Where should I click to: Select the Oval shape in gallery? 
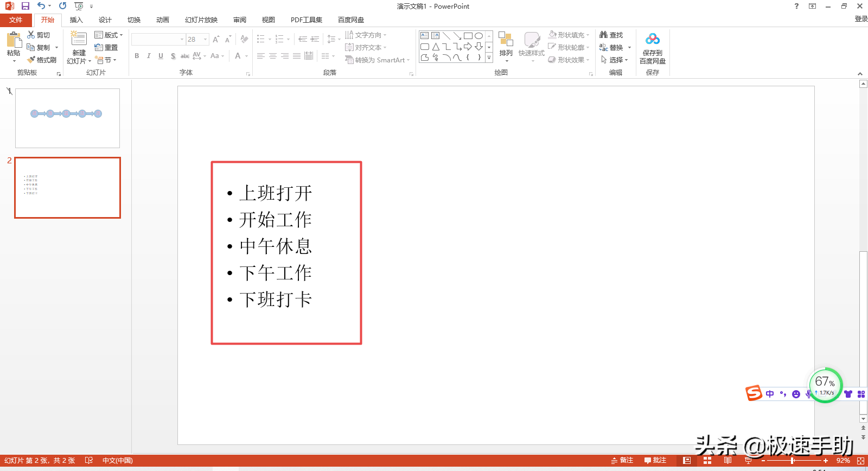[478, 36]
